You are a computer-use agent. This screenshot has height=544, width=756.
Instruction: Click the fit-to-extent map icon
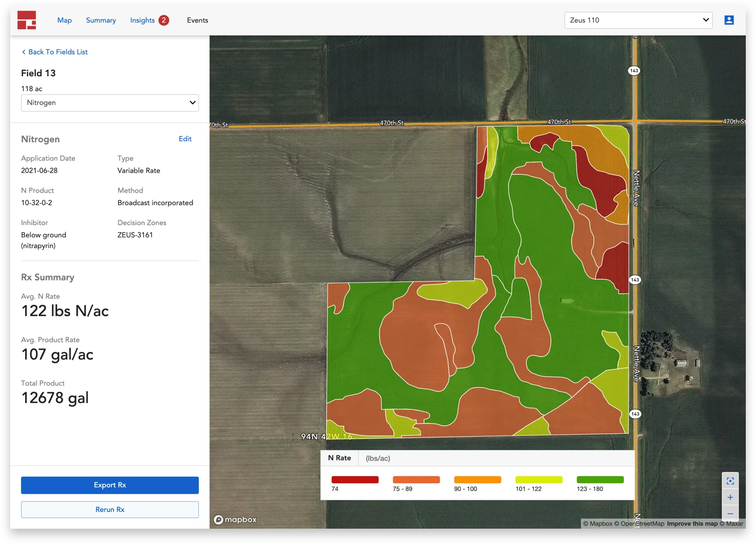pyautogui.click(x=730, y=481)
